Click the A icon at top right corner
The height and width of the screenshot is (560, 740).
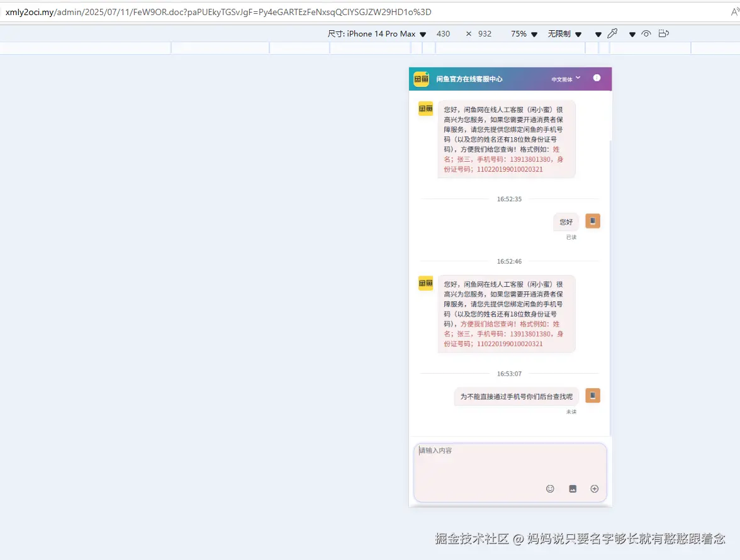[736, 11]
